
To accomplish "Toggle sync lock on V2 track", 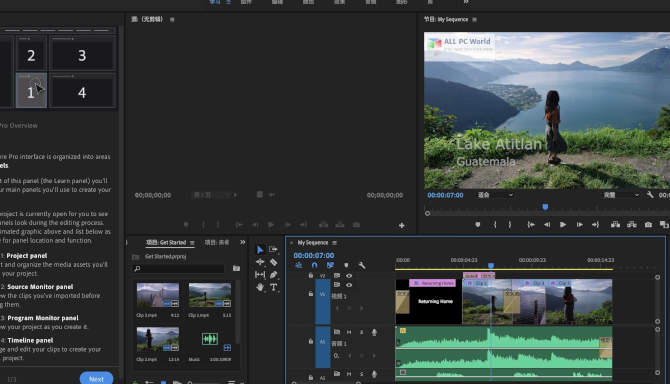I will click(x=337, y=276).
